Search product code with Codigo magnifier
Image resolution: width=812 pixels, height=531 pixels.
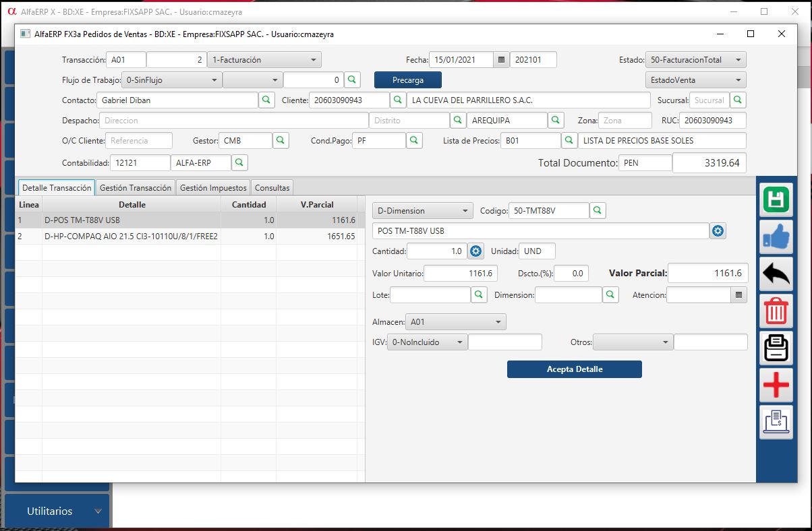pos(598,211)
